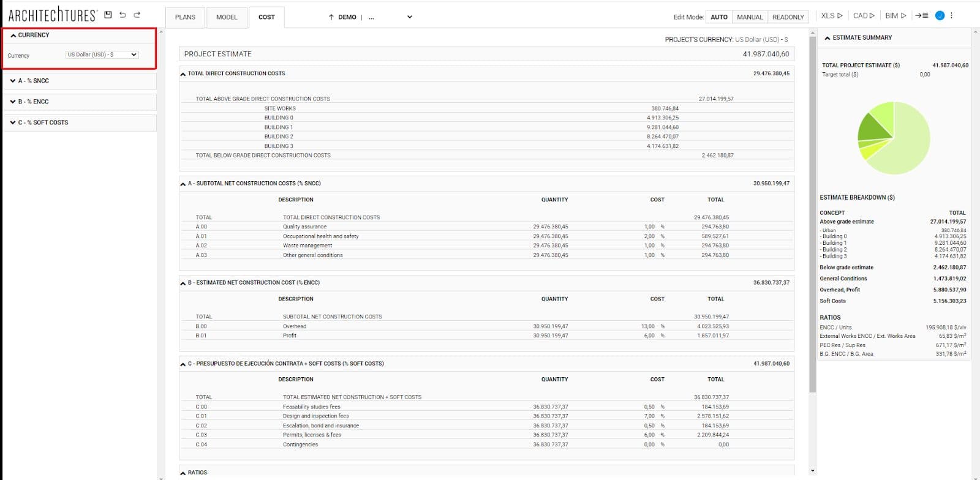Export using the CAD play button

tap(864, 16)
